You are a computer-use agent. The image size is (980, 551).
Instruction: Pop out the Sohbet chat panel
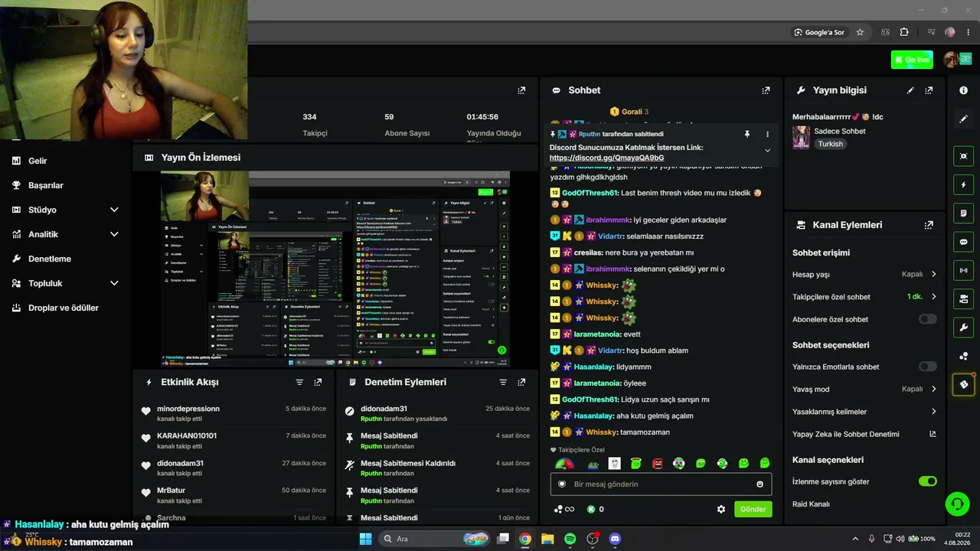point(766,90)
